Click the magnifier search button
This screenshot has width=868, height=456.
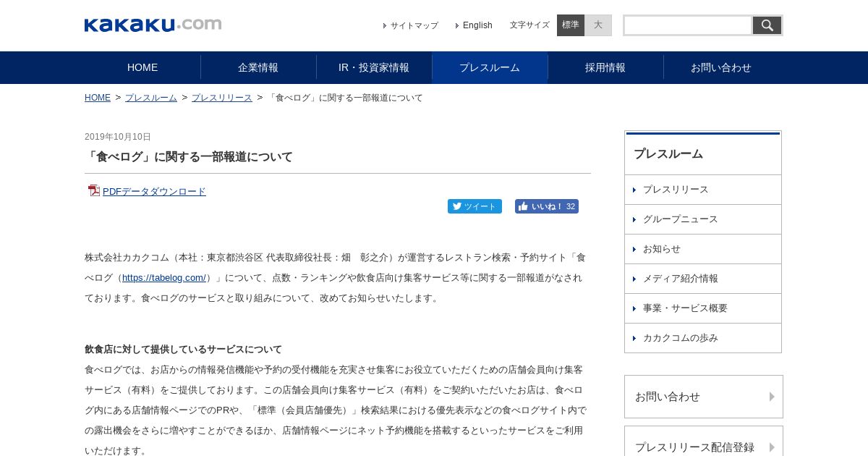(x=767, y=25)
